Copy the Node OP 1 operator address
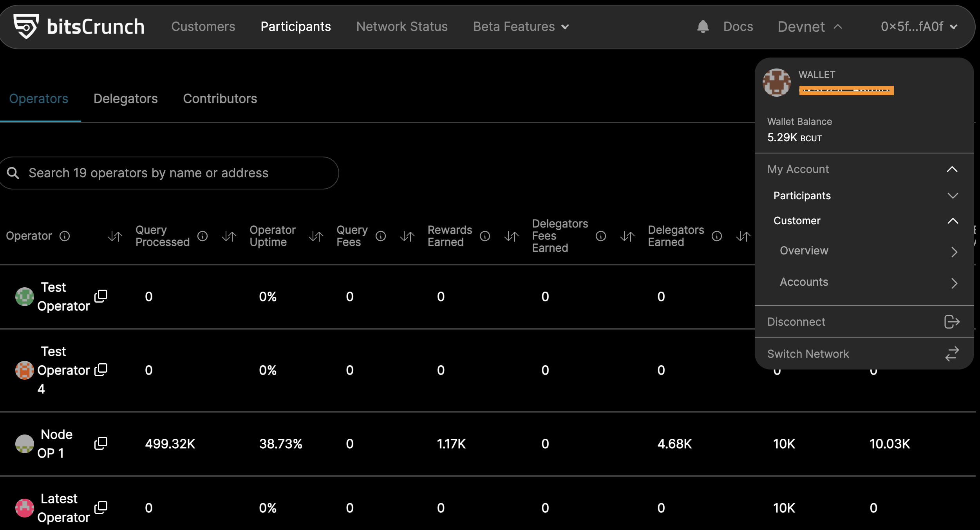This screenshot has width=980, height=530. [101, 443]
